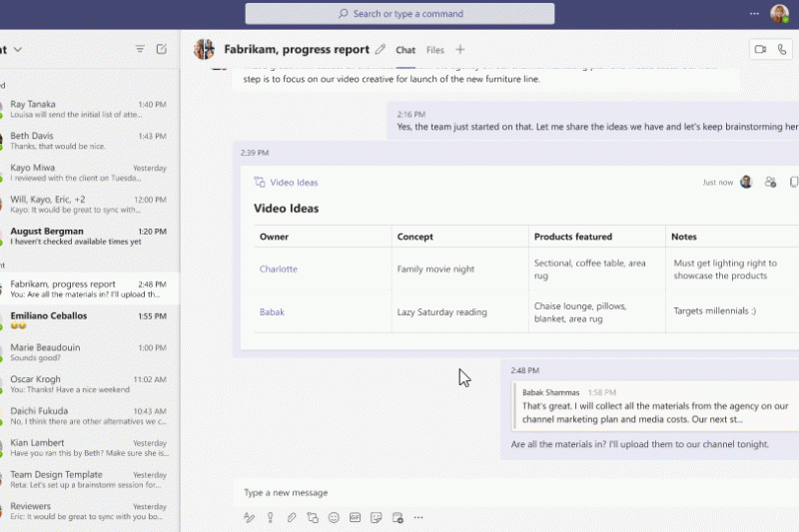Open the Kayo Miwa chat
This screenshot has width=799, height=532.
(90, 173)
